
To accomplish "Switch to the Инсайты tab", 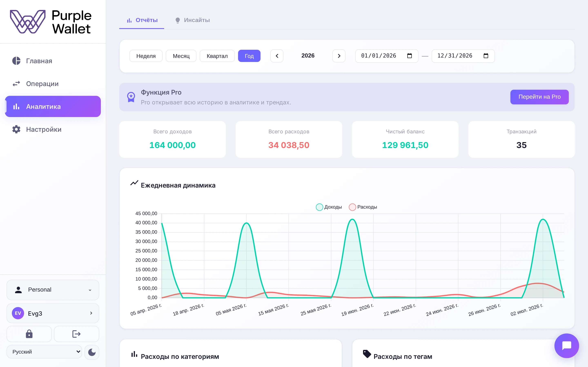I will point(193,20).
